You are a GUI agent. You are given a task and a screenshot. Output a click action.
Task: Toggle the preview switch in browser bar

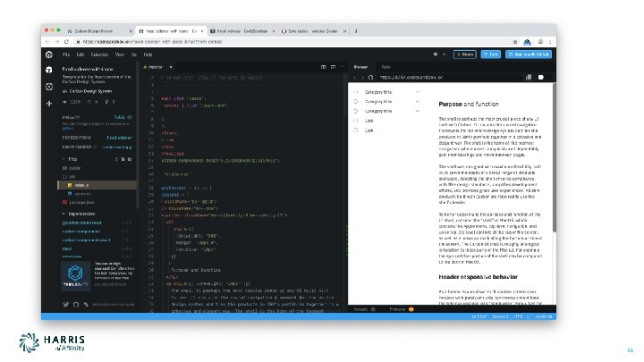coord(541,77)
